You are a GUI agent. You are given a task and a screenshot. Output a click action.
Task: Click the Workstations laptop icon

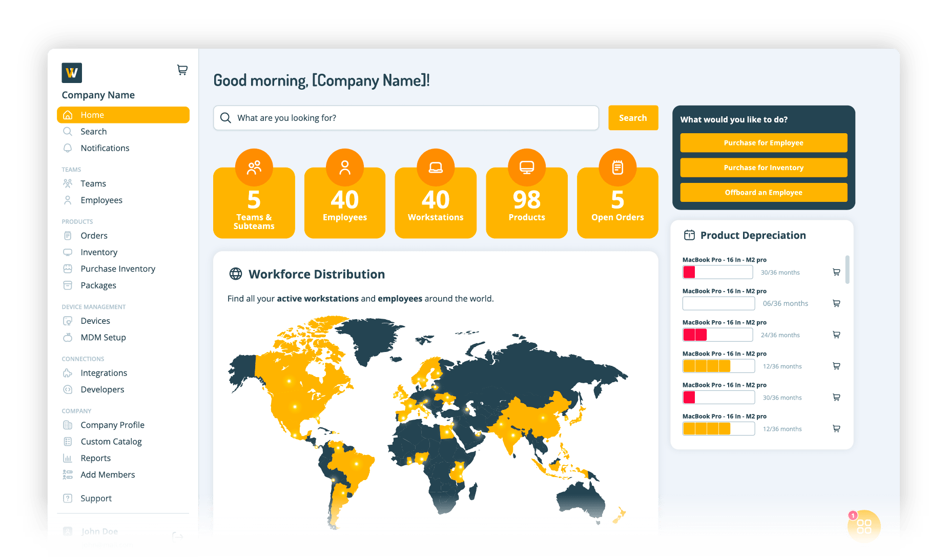436,168
